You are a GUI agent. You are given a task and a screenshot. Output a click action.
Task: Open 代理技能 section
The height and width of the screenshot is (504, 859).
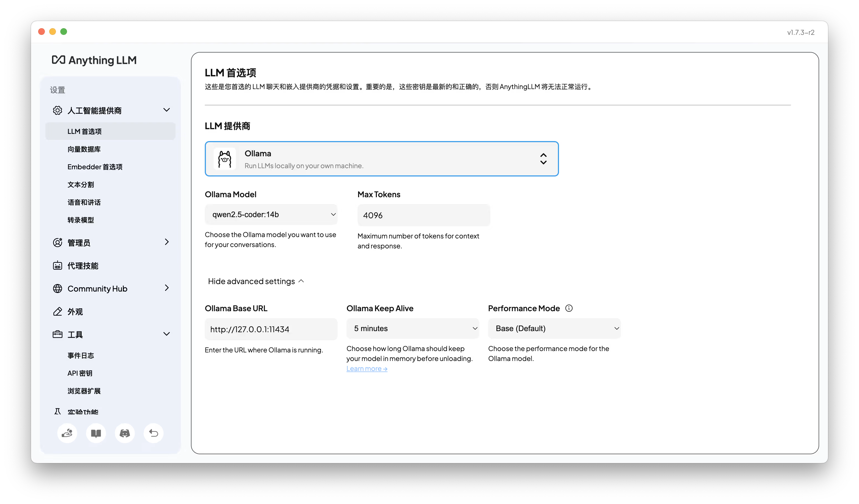[x=83, y=266]
